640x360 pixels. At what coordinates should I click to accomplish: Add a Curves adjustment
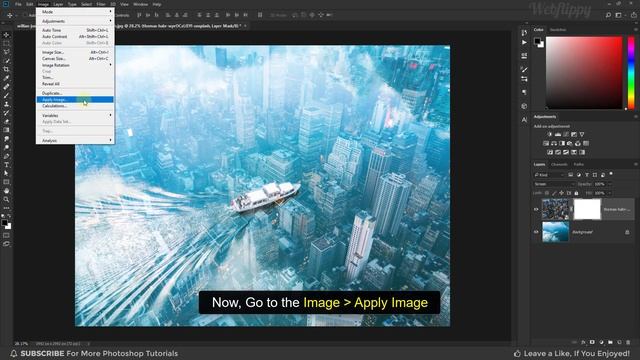coord(566,134)
